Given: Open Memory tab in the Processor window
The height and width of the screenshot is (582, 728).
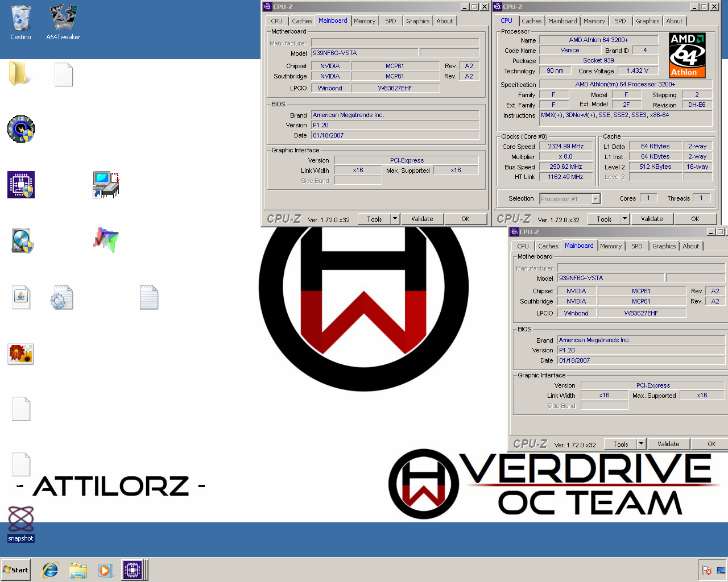Looking at the screenshot, I should tap(594, 21).
